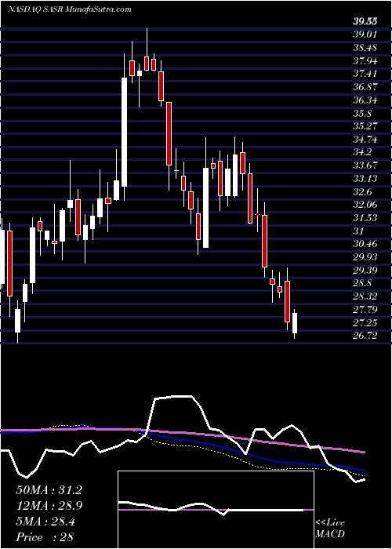The width and height of the screenshot is (392, 549).
Task: Click the tall white candlestick rising to 37.4
Action: pyautogui.click(x=124, y=132)
